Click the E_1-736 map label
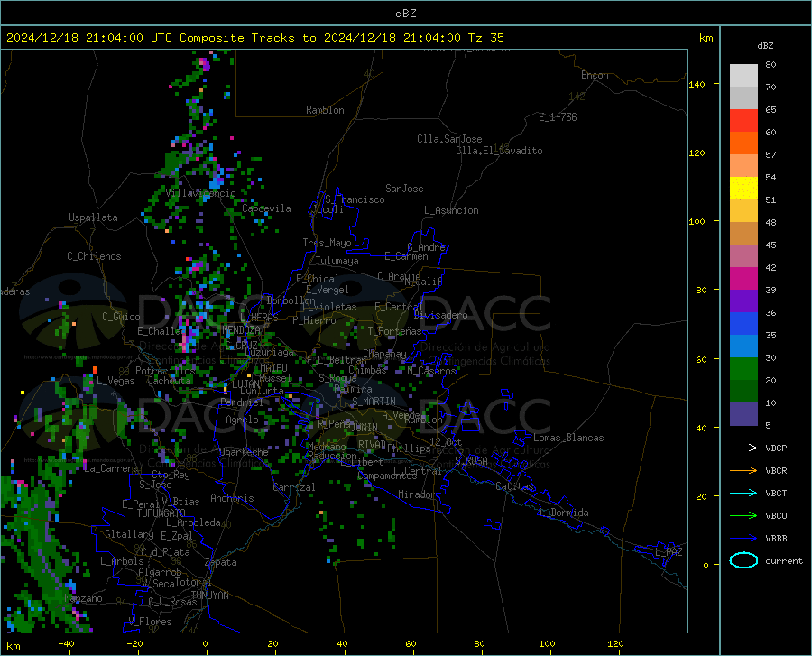 558,117
